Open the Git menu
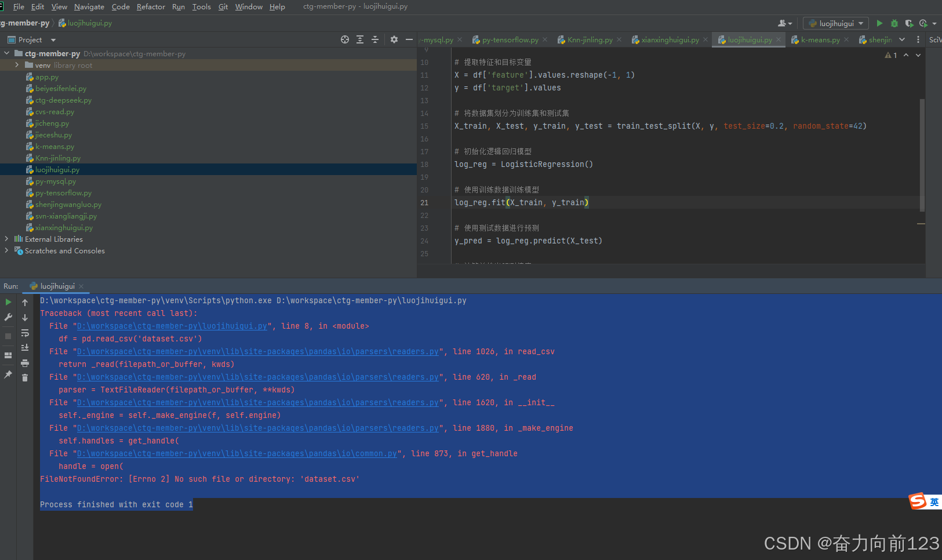Screen dimensions: 942x560 tap(223, 6)
